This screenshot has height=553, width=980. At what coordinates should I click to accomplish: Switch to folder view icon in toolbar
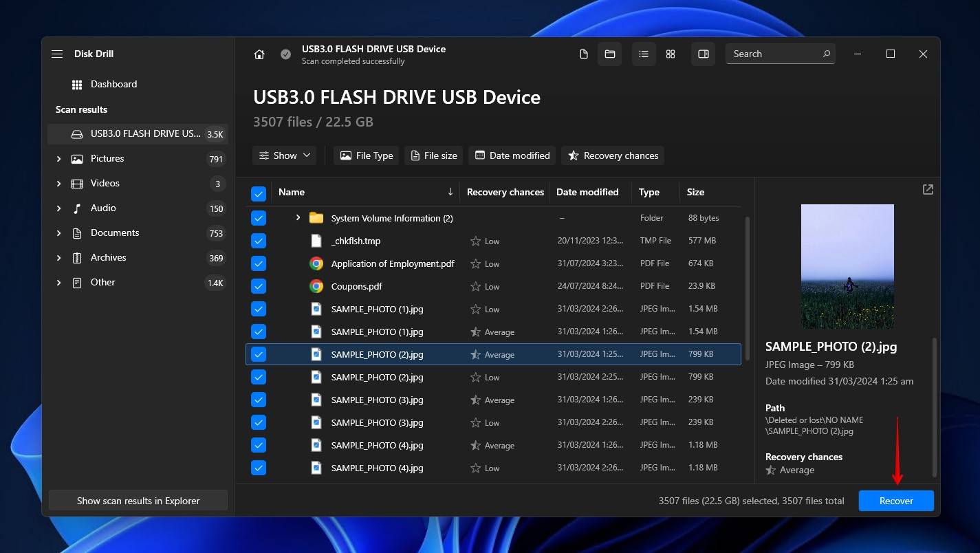609,54
